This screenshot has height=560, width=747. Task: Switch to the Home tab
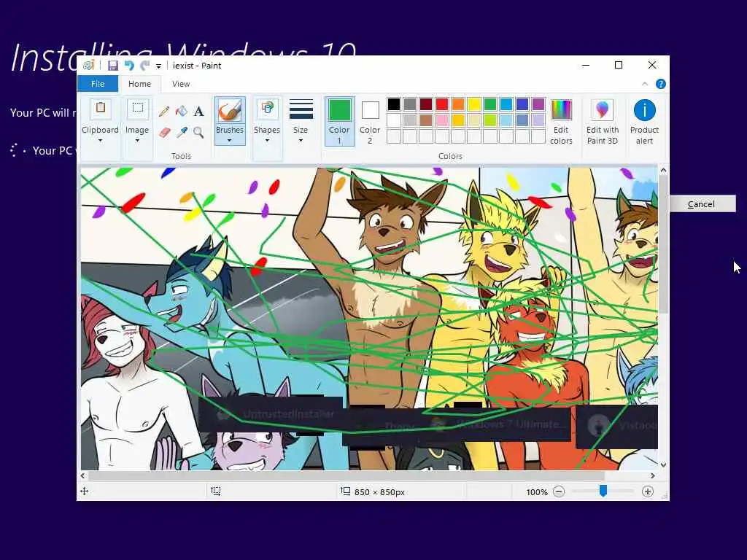139,84
